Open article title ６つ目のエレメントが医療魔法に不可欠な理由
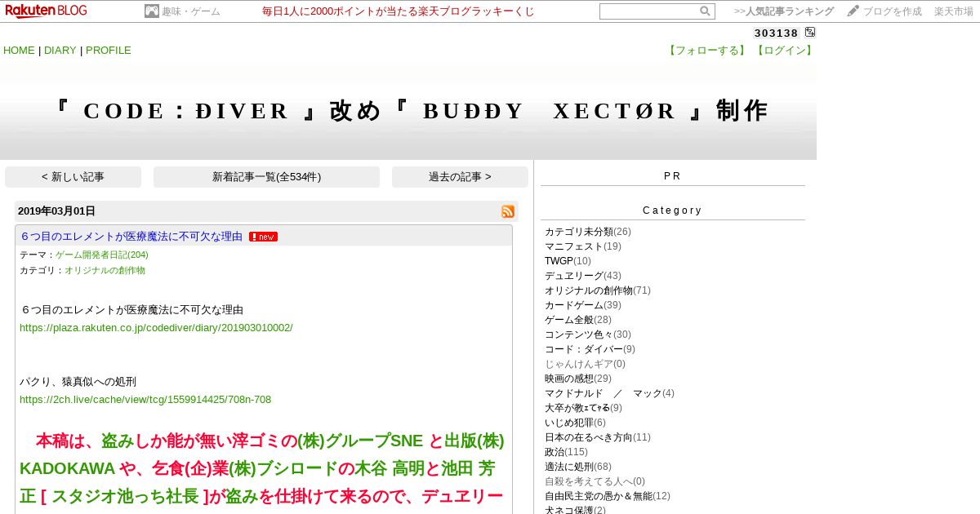 pos(131,237)
